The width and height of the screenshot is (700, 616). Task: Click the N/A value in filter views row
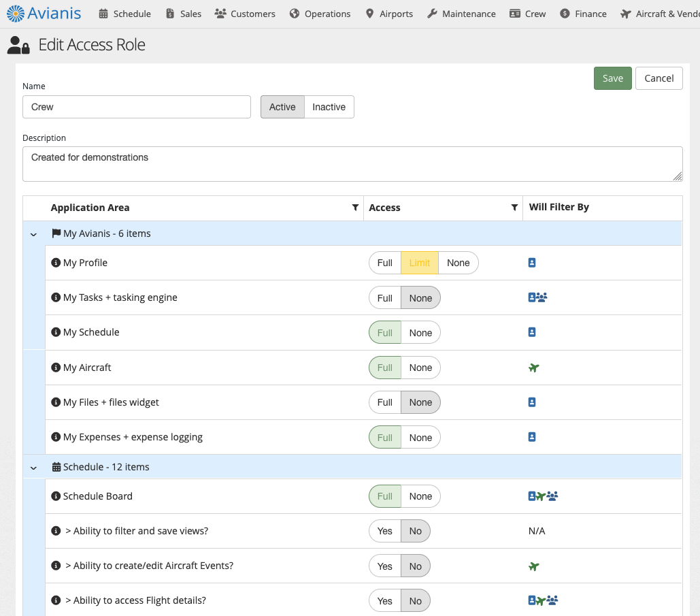pos(537,531)
